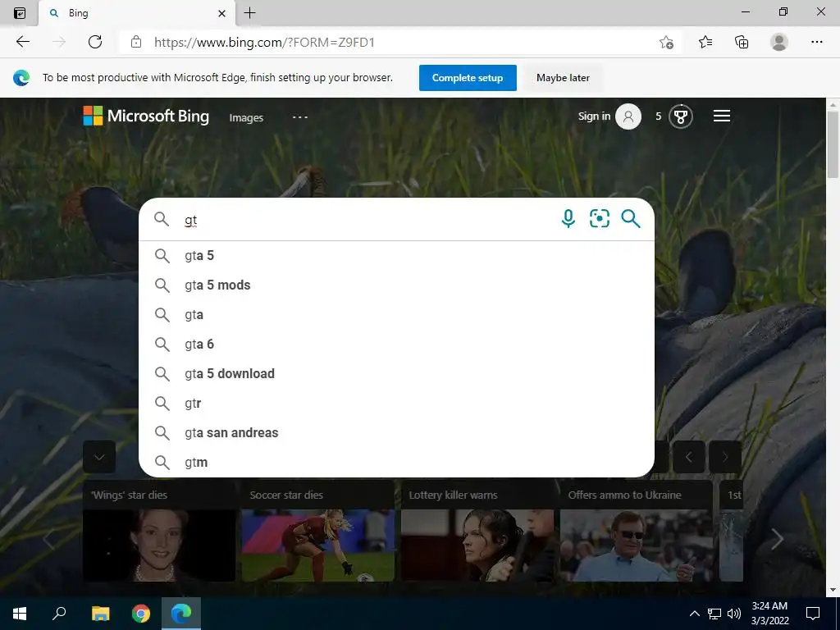Select suggestion 'gtm'
Viewport: 840px width, 630px height.
[x=396, y=462]
